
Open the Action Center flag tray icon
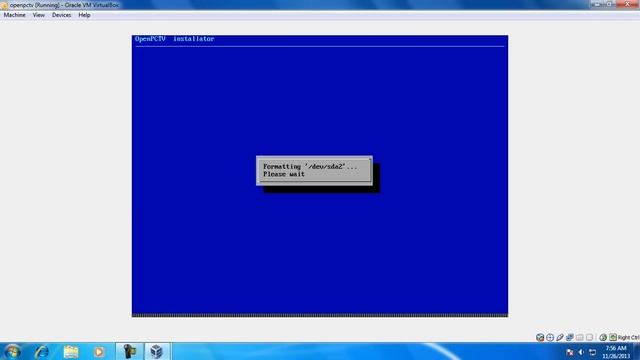(570, 352)
